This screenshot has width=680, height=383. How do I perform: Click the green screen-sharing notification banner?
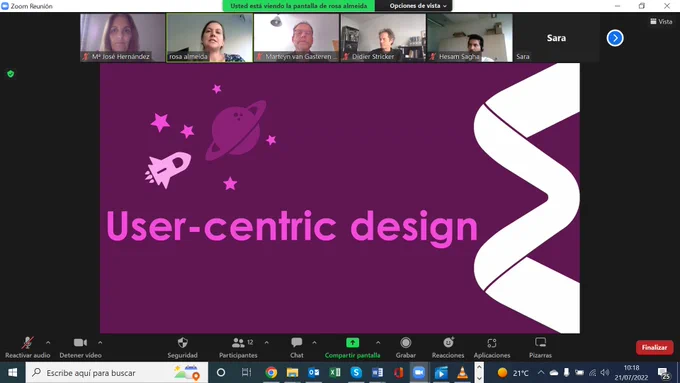click(x=299, y=6)
